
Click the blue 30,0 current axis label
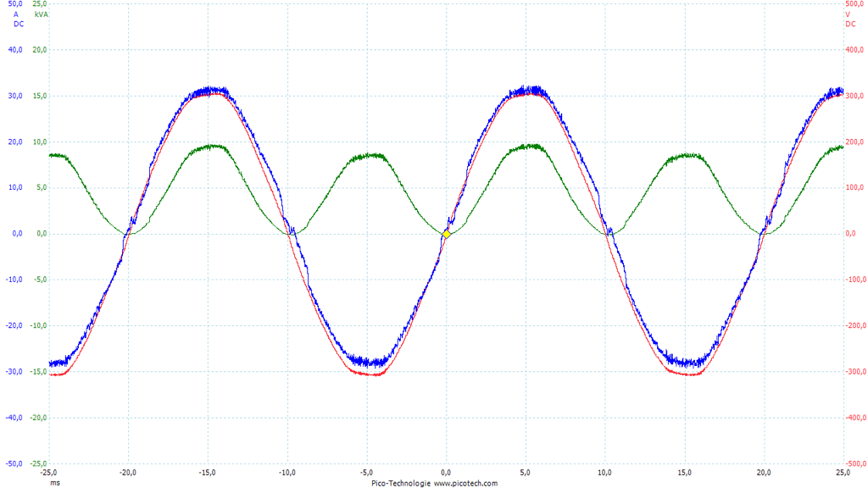15,96
